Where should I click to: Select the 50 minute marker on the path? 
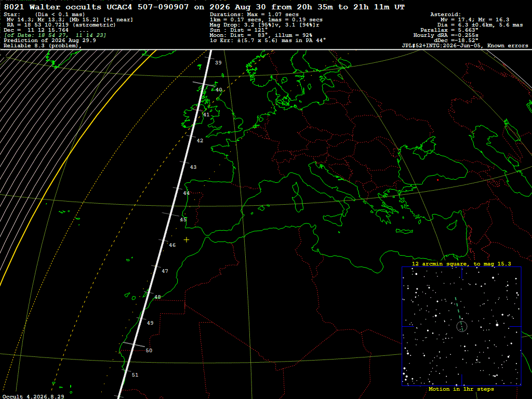click(149, 351)
